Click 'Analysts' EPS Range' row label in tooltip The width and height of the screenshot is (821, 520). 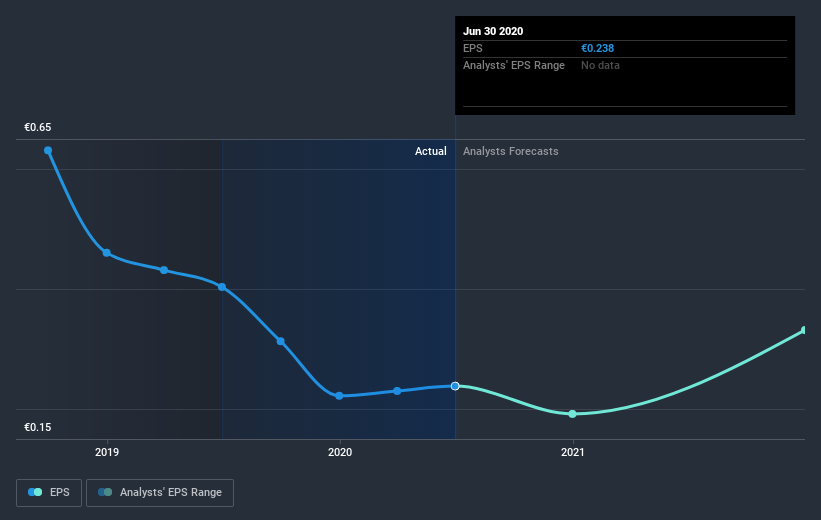tap(514, 65)
